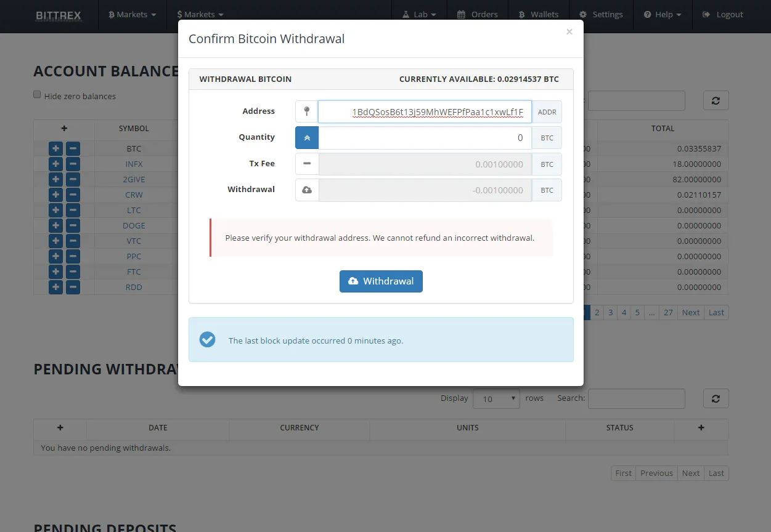771x532 pixels.
Task: Click Next in balances pagination
Action: (x=691, y=313)
